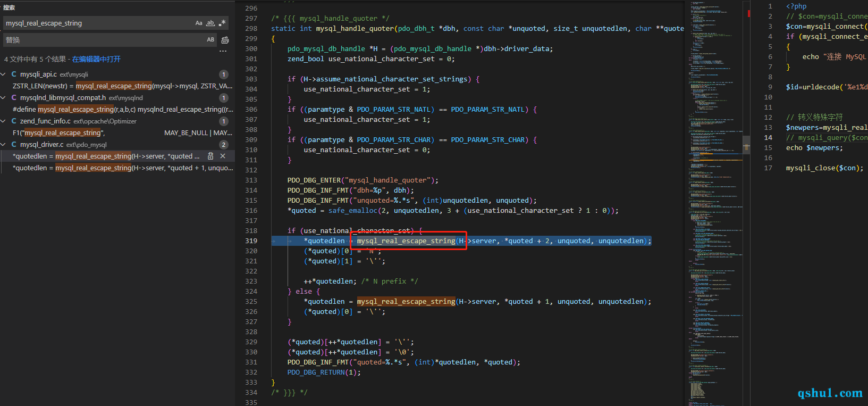Open the search details ellipsis toggle
Image resolution: width=868 pixels, height=406 pixels.
click(x=223, y=51)
